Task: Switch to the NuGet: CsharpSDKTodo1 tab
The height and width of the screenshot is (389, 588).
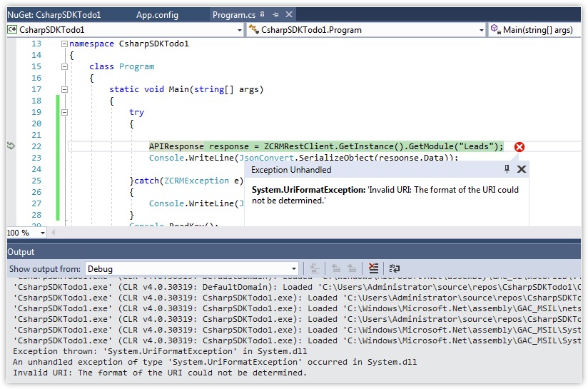Action: click(x=54, y=14)
